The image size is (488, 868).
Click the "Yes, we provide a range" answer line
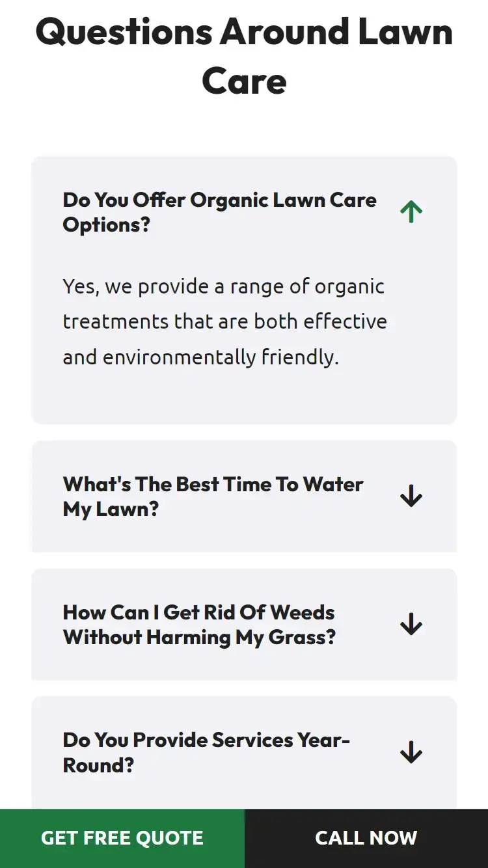coord(223,286)
